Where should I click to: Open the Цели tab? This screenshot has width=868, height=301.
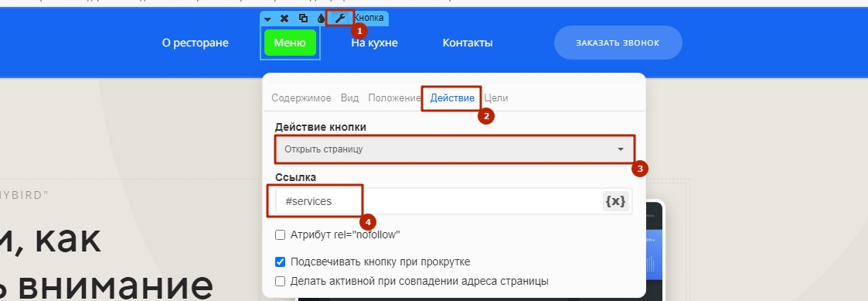[496, 98]
